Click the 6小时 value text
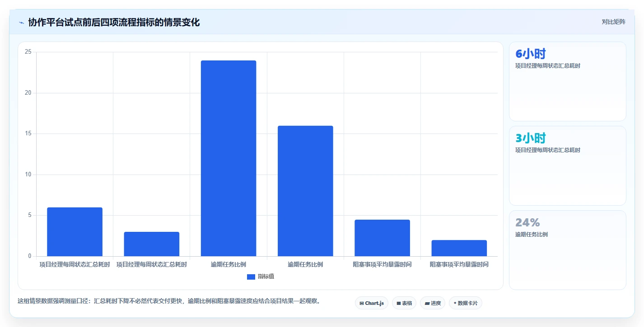644x327 pixels. click(x=531, y=54)
